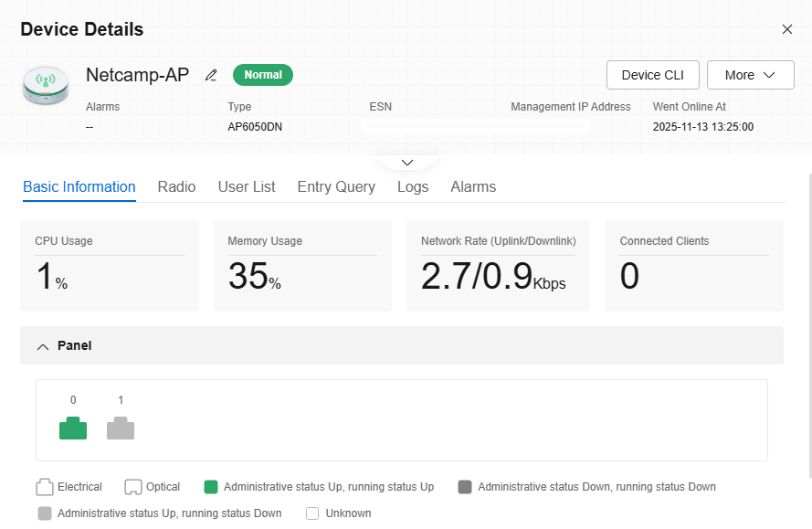View the Alarms tab

(x=473, y=186)
